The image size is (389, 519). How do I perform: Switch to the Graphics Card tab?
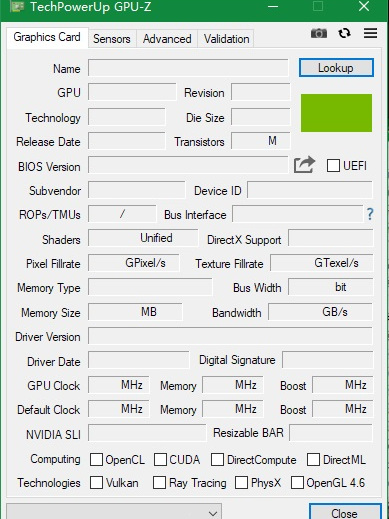tap(47, 37)
